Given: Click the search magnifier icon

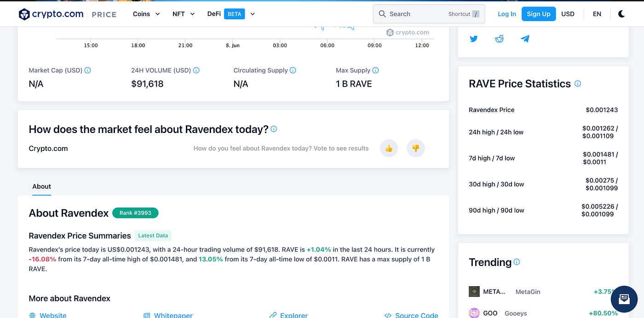Looking at the screenshot, I should (x=382, y=14).
